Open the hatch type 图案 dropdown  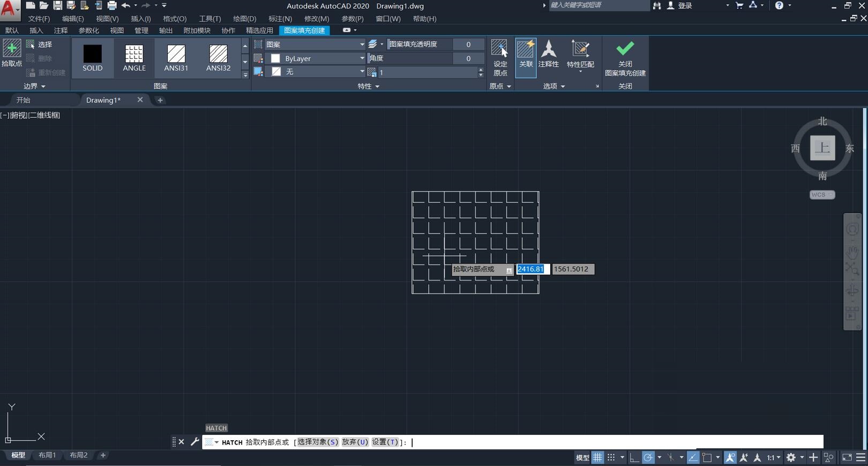click(315, 44)
